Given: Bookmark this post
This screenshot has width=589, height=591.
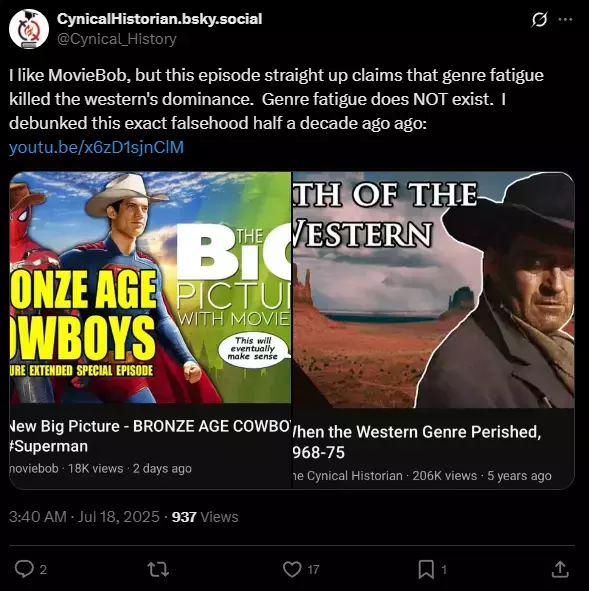Looking at the screenshot, I should (x=426, y=569).
